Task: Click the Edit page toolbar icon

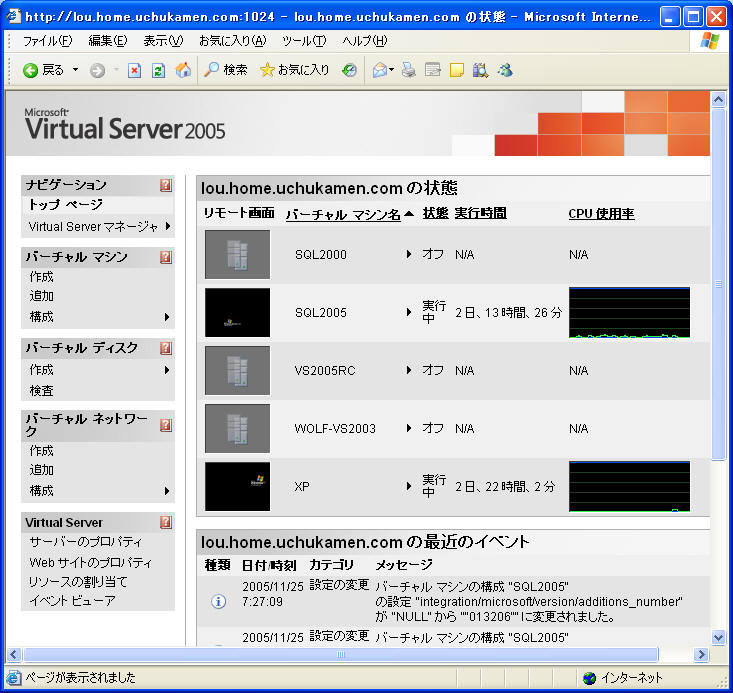Action: click(433, 70)
